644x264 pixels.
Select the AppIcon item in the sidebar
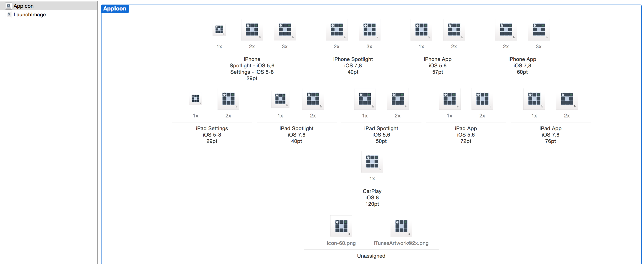[49, 6]
